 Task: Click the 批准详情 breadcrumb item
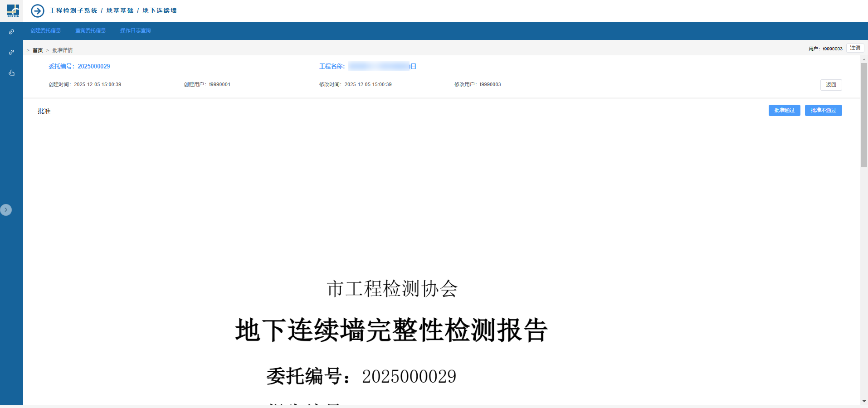62,50
